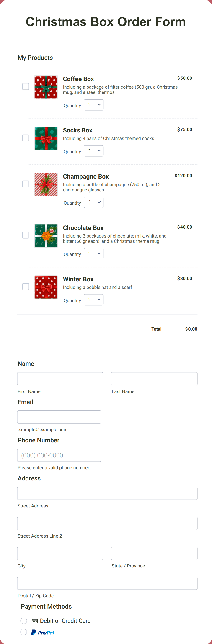
Task: Check the Chocolate Box item
Action: click(x=26, y=235)
